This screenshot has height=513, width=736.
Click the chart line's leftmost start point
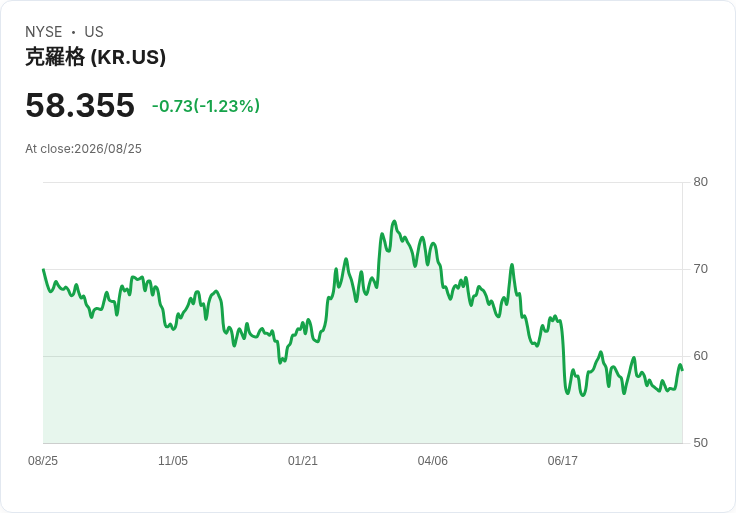[43, 269]
